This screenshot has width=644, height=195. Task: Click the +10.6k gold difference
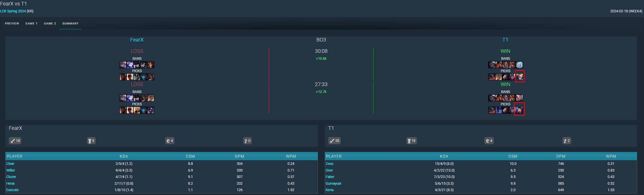tap(321, 58)
